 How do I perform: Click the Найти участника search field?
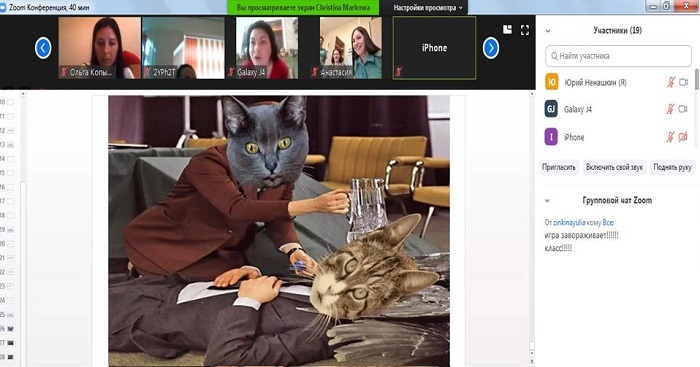point(618,56)
